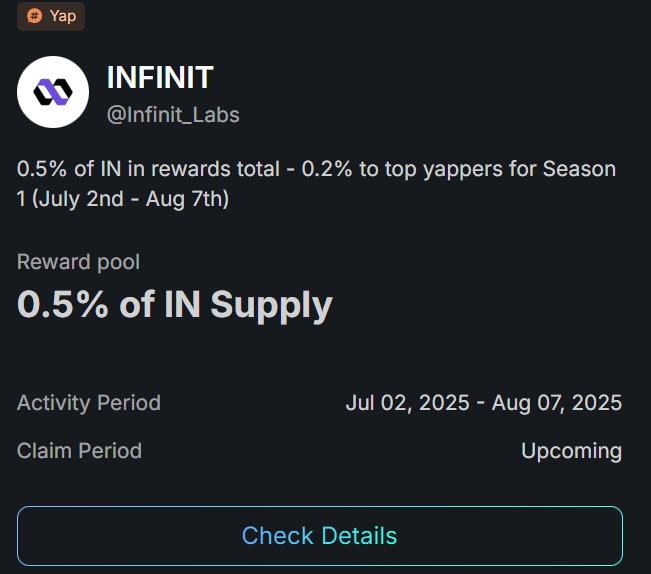Screen dimensions: 651x574
Task: Open the INFINIT logo avatar
Action: (x=53, y=92)
